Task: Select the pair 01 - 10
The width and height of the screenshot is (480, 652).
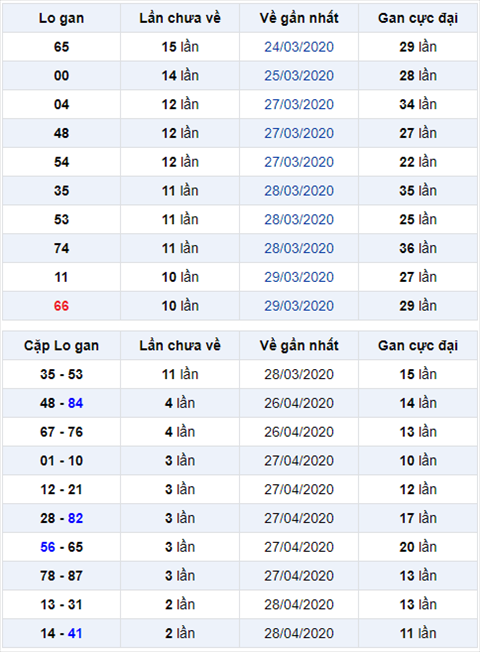Action: coord(61,461)
